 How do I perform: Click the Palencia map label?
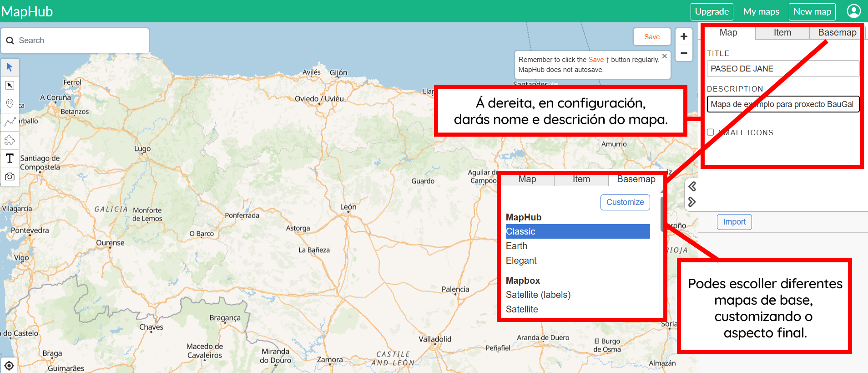point(455,289)
